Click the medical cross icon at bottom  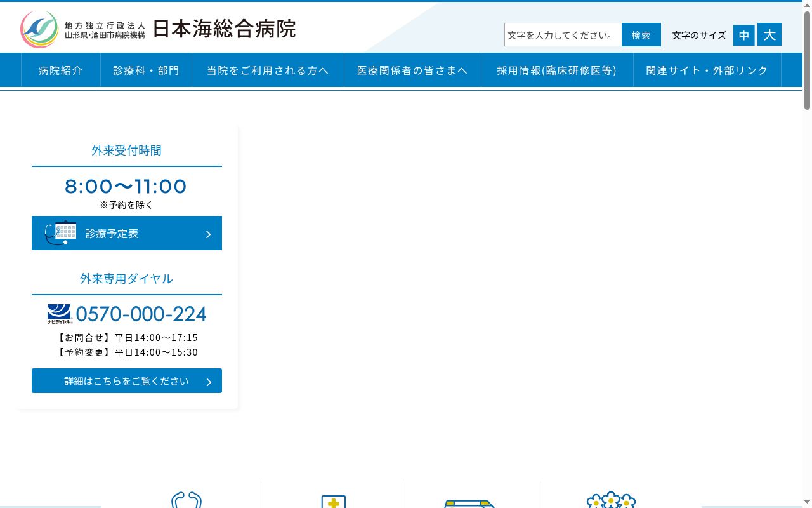click(333, 502)
